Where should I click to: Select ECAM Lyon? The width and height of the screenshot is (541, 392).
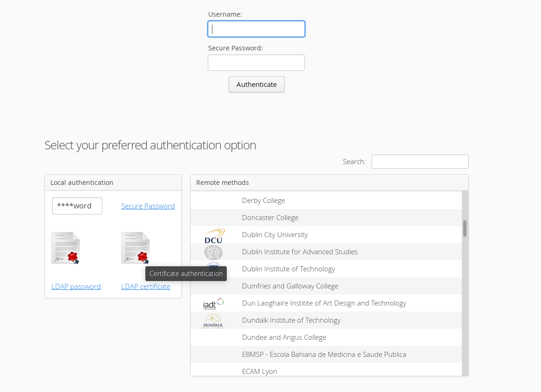click(x=326, y=370)
